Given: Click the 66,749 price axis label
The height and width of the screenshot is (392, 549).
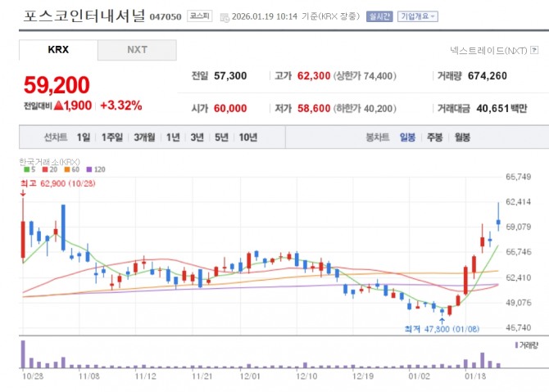Looking at the screenshot, I should tap(518, 177).
